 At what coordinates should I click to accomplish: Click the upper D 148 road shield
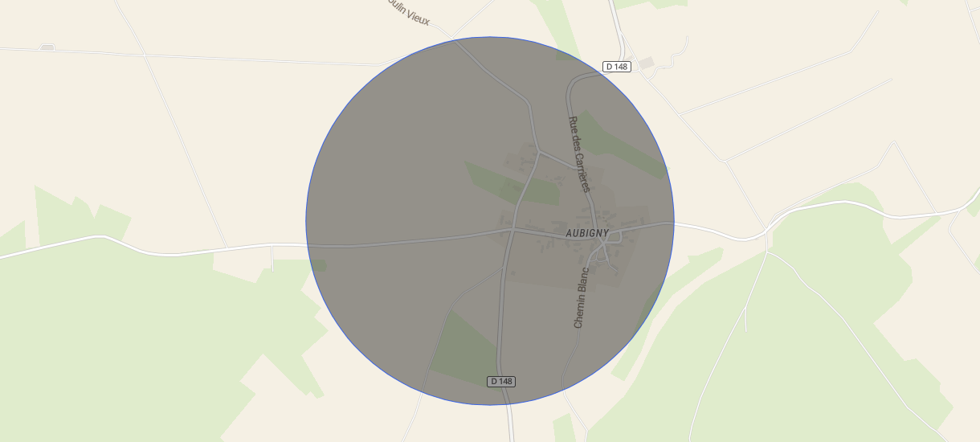click(x=616, y=67)
